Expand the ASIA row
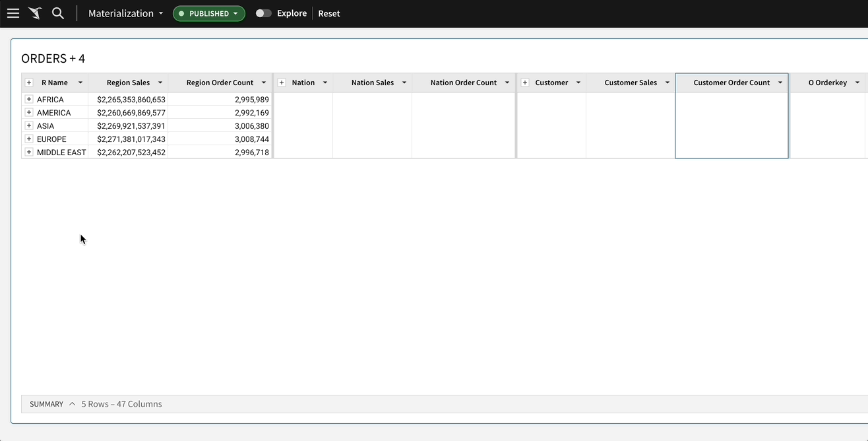 tap(29, 125)
